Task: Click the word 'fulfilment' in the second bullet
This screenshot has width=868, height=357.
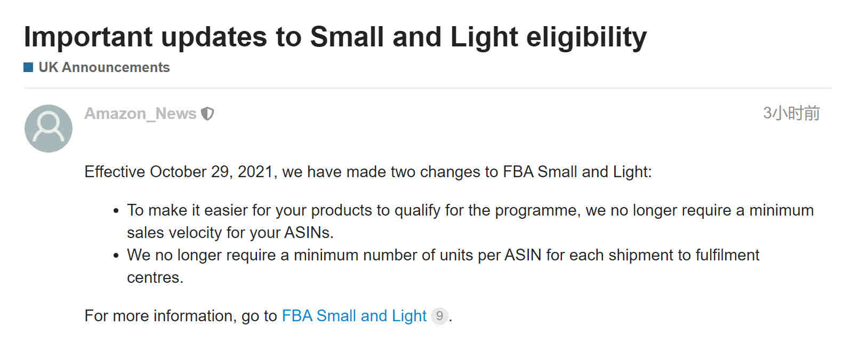Action: (x=727, y=255)
